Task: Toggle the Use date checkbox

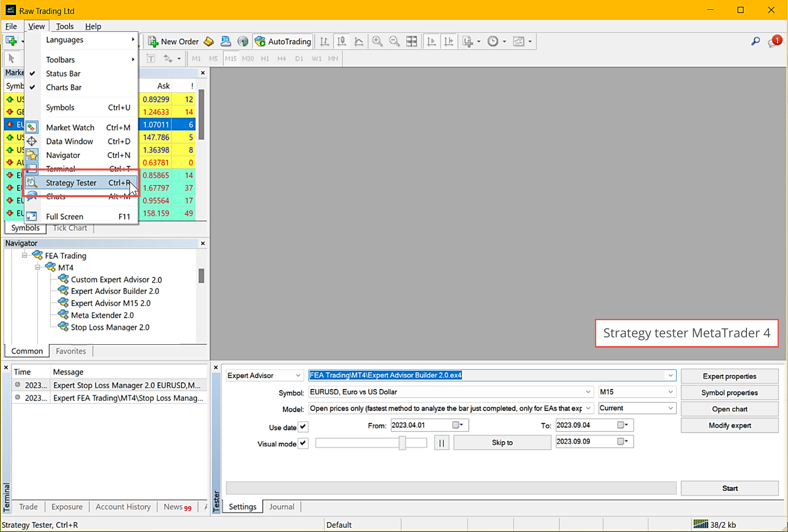Action: 303,427
